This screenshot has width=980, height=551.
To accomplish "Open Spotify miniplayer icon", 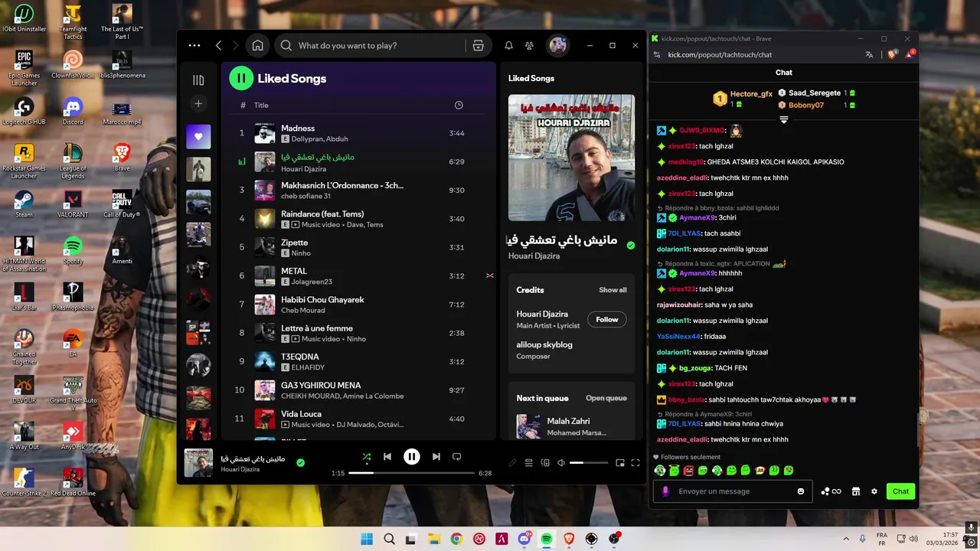I will click(620, 462).
